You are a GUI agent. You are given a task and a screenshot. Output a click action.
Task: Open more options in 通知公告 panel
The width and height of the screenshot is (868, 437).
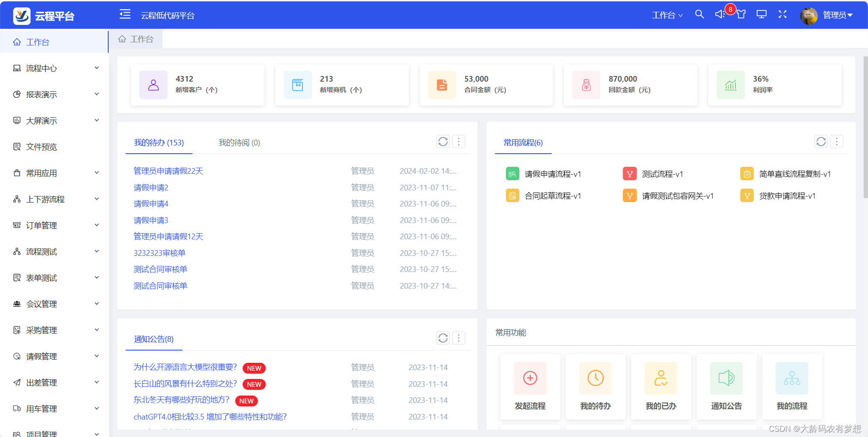[459, 338]
